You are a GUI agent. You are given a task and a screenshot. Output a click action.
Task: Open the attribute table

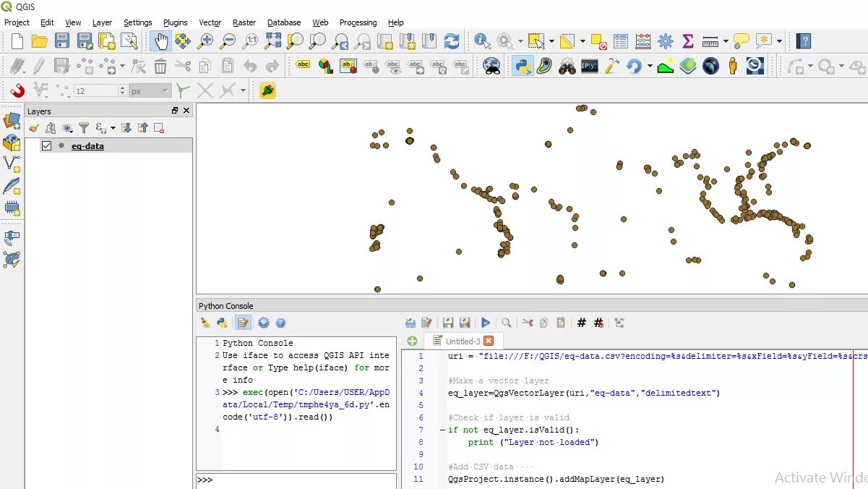click(x=621, y=41)
